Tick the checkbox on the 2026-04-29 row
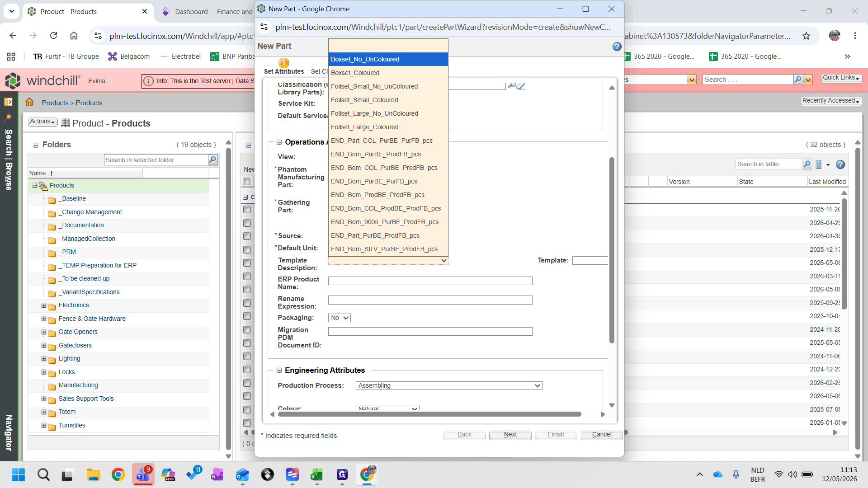This screenshot has width=868, height=488. (x=247, y=223)
